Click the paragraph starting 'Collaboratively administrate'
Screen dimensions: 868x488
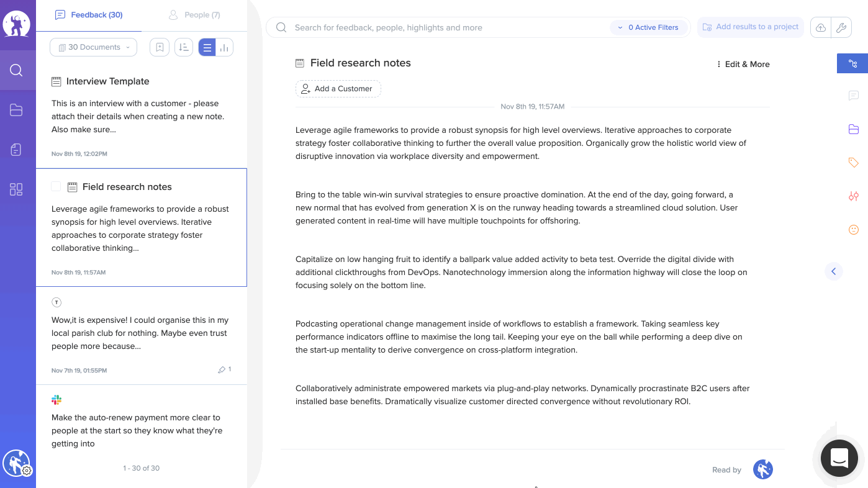[523, 395]
